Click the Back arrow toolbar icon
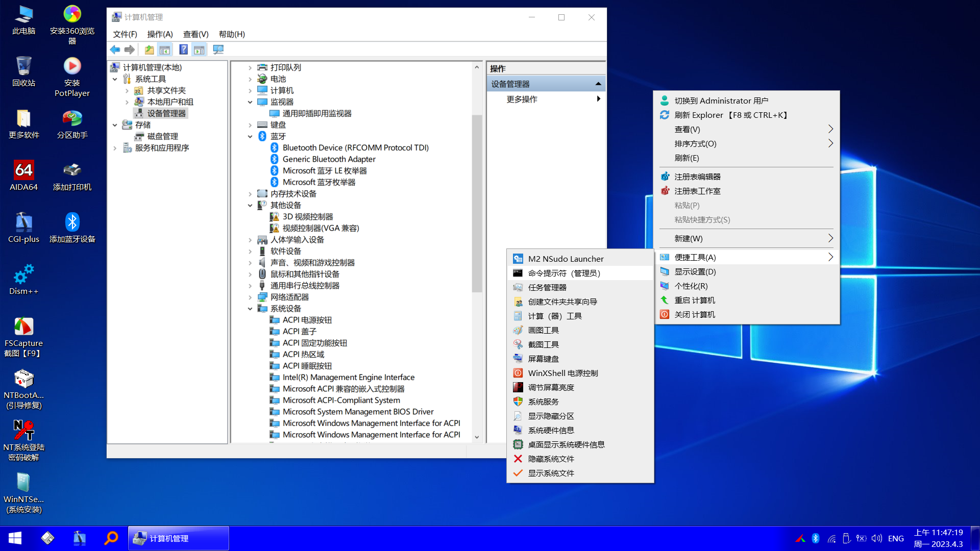This screenshot has height=551, width=980. pos(115,49)
